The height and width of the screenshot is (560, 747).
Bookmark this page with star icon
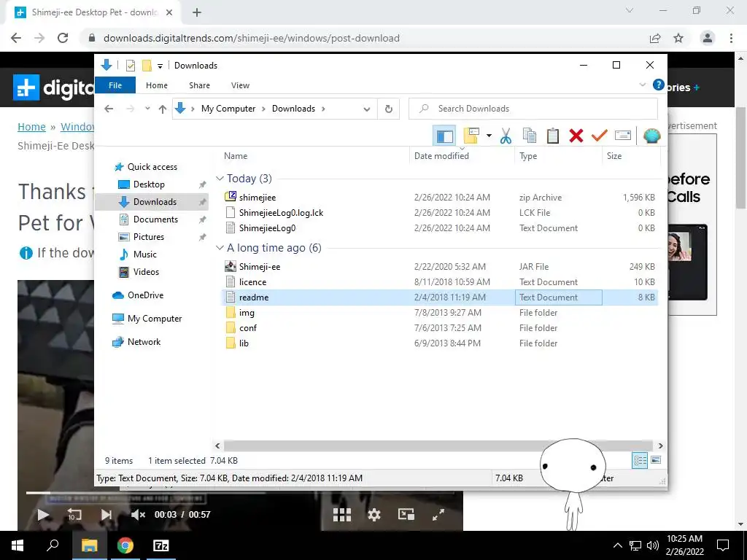tap(678, 38)
